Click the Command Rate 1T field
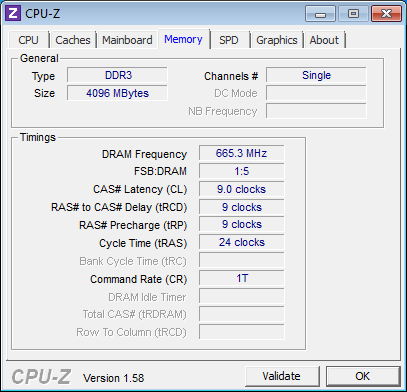 point(242,278)
